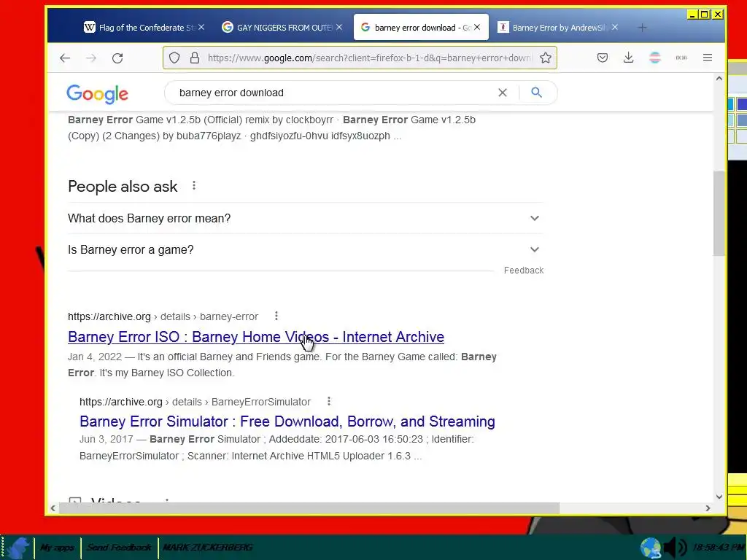747x560 pixels.
Task: Click the Jan 4, 2022 snippet description
Action: (282, 365)
